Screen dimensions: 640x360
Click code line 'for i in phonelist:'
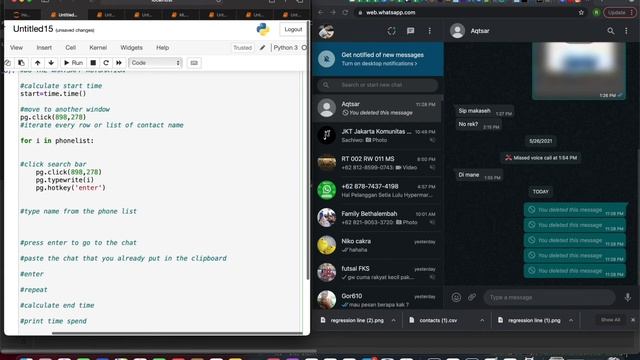pos(57,141)
